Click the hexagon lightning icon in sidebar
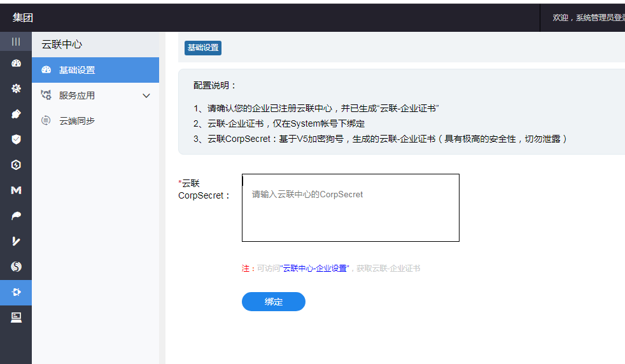Viewport: 625px width, 364px height. 16,165
